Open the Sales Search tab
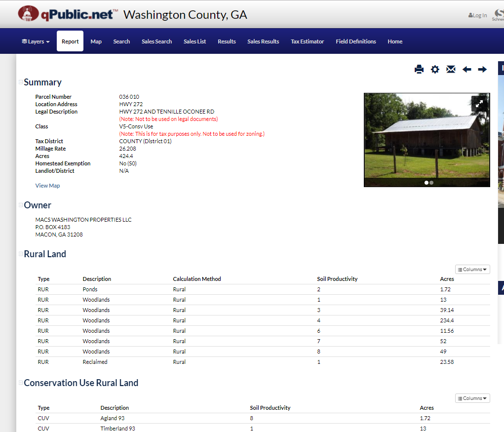The width and height of the screenshot is (504, 432). [156, 41]
